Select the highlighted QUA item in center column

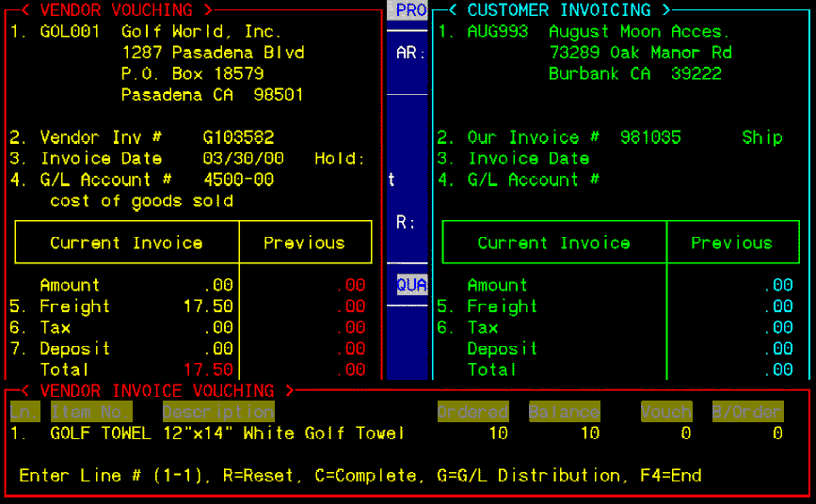click(x=411, y=284)
